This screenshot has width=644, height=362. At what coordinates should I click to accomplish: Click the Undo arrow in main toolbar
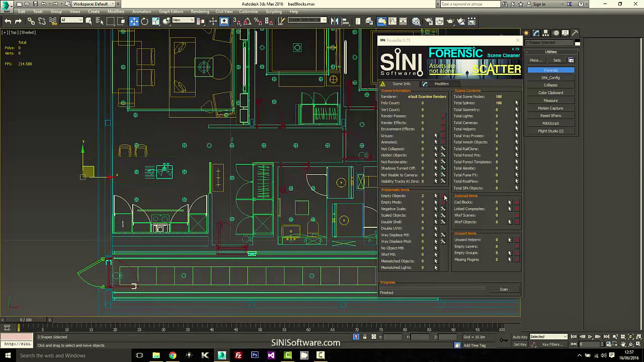[x=8, y=21]
